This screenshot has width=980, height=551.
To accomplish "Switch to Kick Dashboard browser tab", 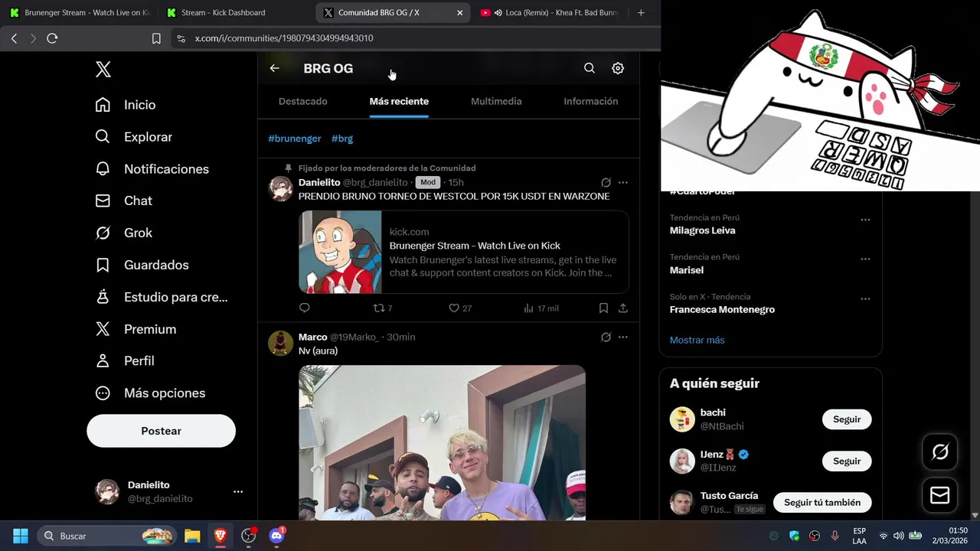I will coord(236,13).
